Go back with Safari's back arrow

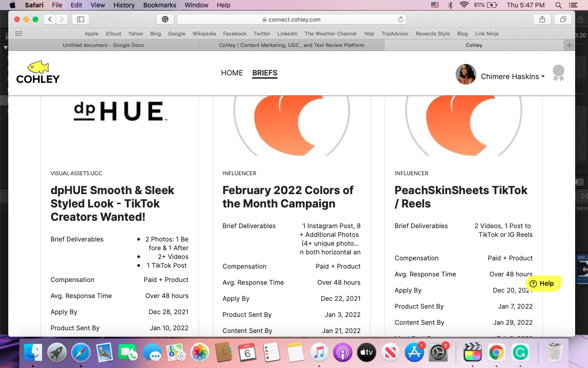point(50,19)
